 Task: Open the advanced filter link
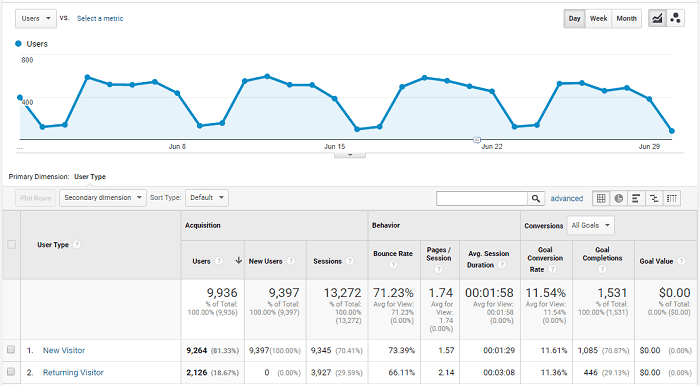(567, 199)
